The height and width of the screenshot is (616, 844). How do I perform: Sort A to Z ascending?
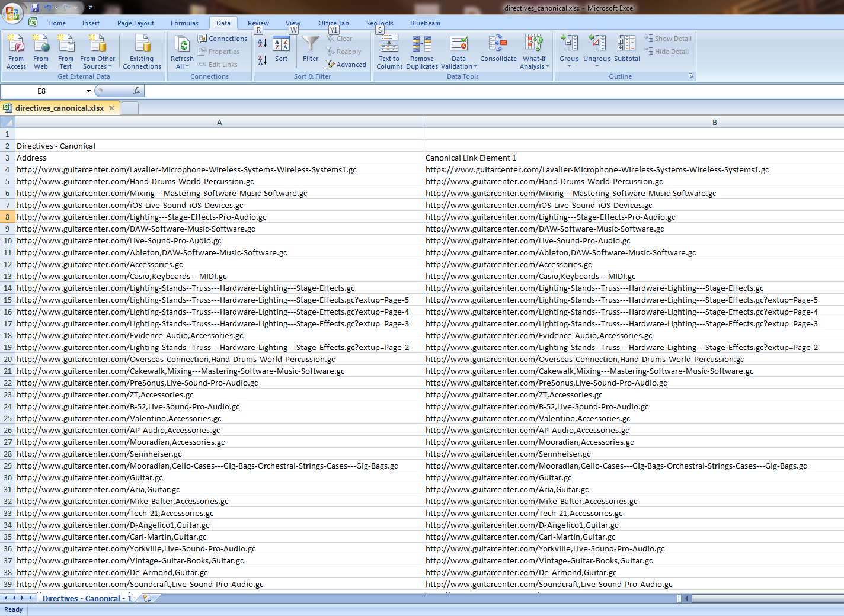point(262,43)
